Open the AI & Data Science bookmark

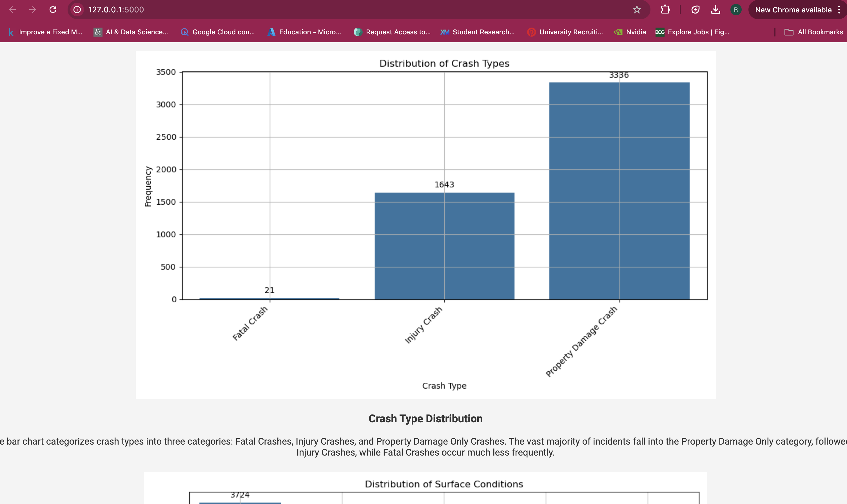[x=131, y=32]
